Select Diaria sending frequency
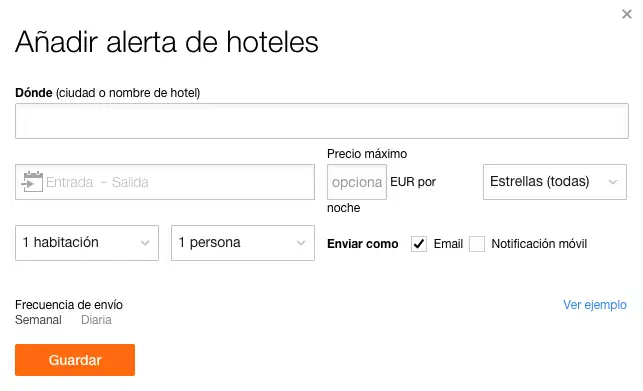This screenshot has height=391, width=643. (96, 320)
